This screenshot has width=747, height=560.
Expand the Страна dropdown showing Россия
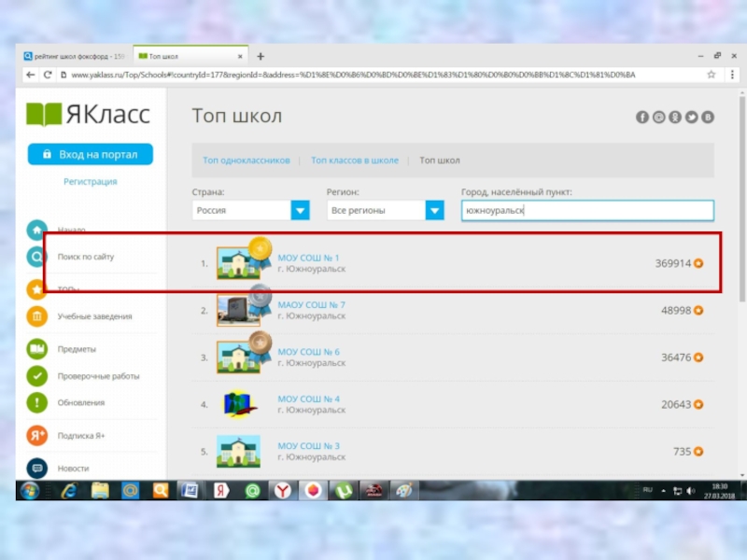[x=300, y=211]
